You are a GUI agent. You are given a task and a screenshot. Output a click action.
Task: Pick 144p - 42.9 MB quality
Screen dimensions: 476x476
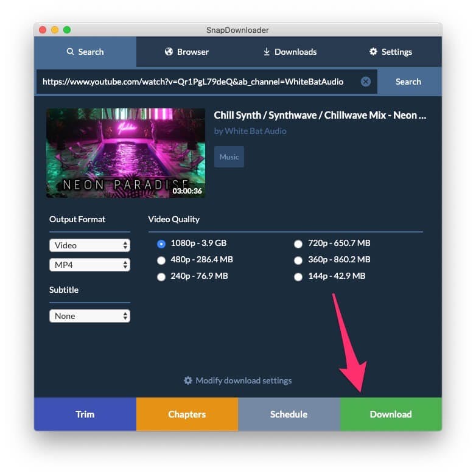[298, 276]
